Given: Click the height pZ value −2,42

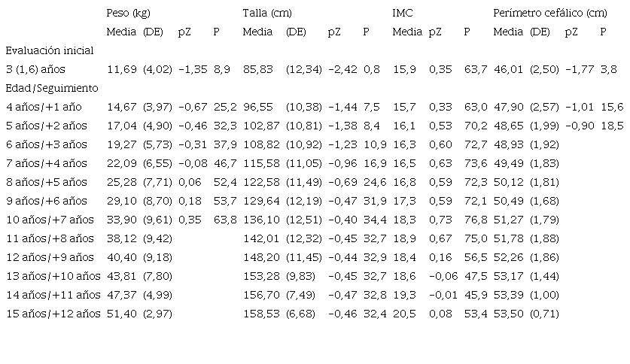Looking at the screenshot, I should (x=341, y=69).
